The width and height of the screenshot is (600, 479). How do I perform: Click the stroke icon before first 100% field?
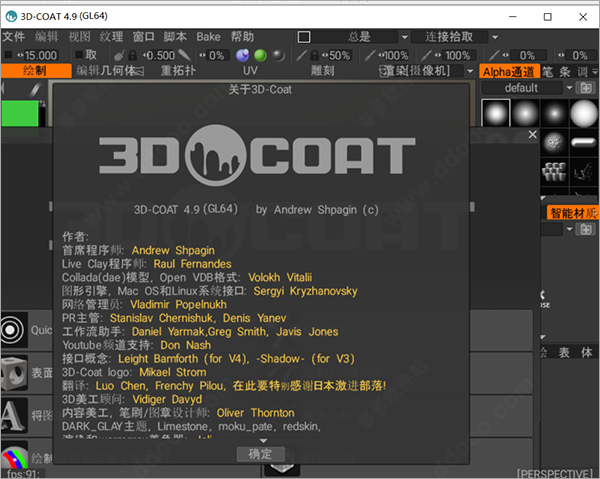pyautogui.click(x=370, y=55)
